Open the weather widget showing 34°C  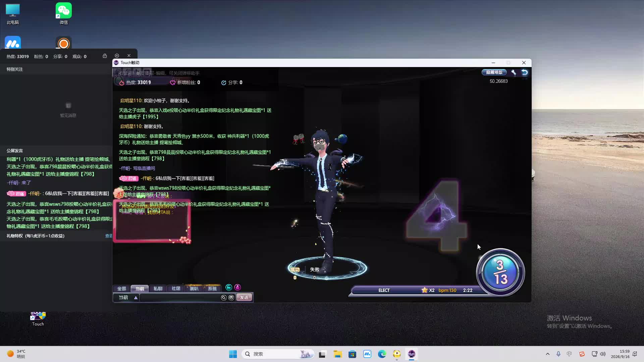point(16,354)
